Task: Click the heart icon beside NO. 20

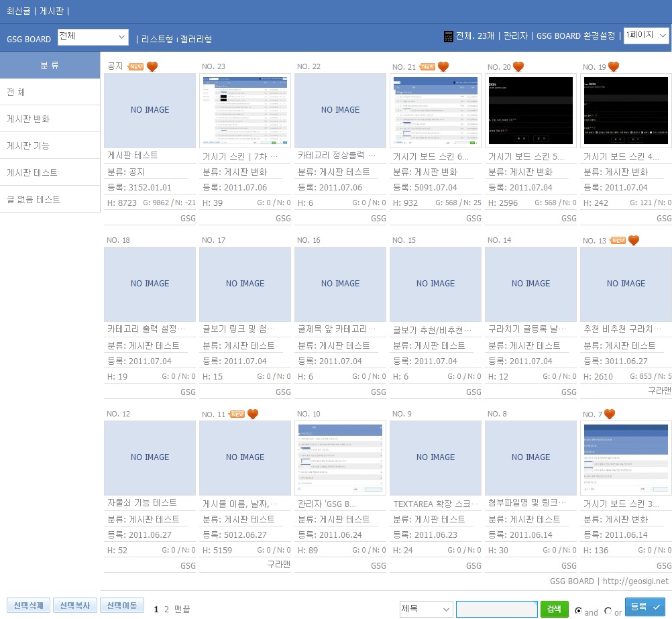Action: pyautogui.click(x=518, y=66)
